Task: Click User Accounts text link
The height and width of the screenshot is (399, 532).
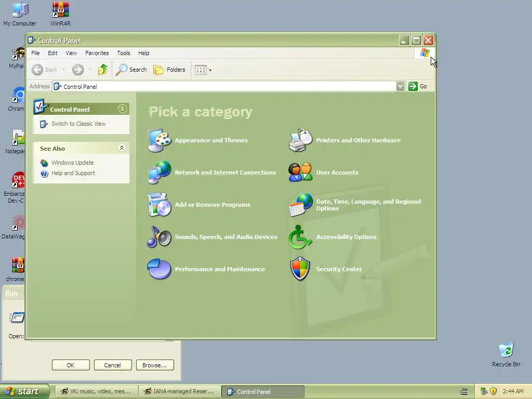Action: [x=337, y=172]
